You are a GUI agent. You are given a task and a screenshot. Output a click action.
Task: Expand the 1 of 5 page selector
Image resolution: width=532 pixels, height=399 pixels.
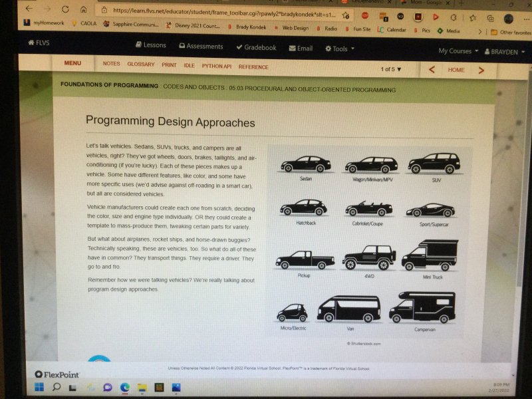coord(391,69)
